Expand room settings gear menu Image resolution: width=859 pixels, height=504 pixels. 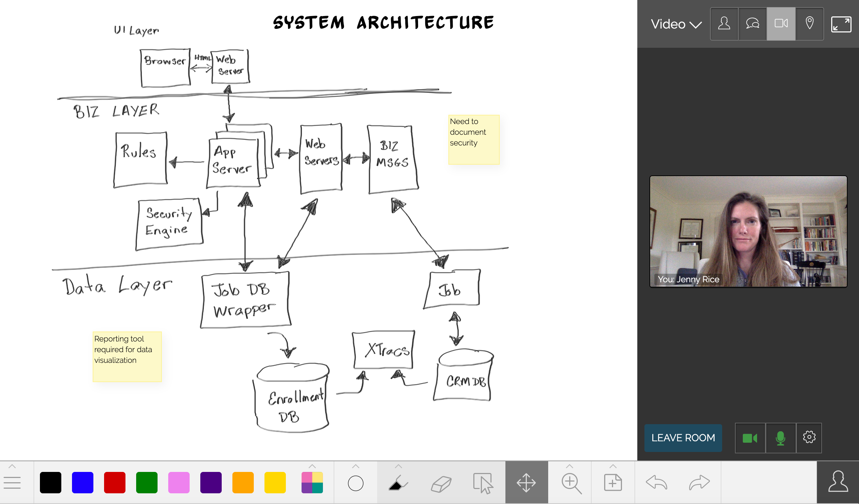click(x=809, y=437)
